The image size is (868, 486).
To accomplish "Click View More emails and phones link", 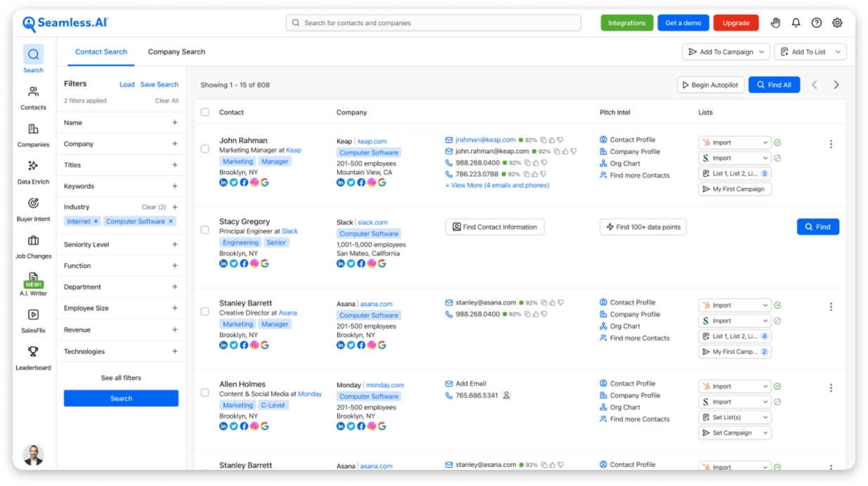I will click(x=497, y=185).
